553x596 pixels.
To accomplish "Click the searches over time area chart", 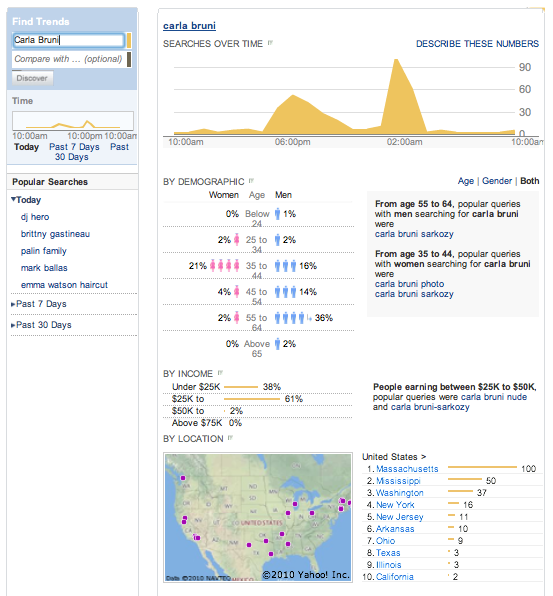I will 344,97.
